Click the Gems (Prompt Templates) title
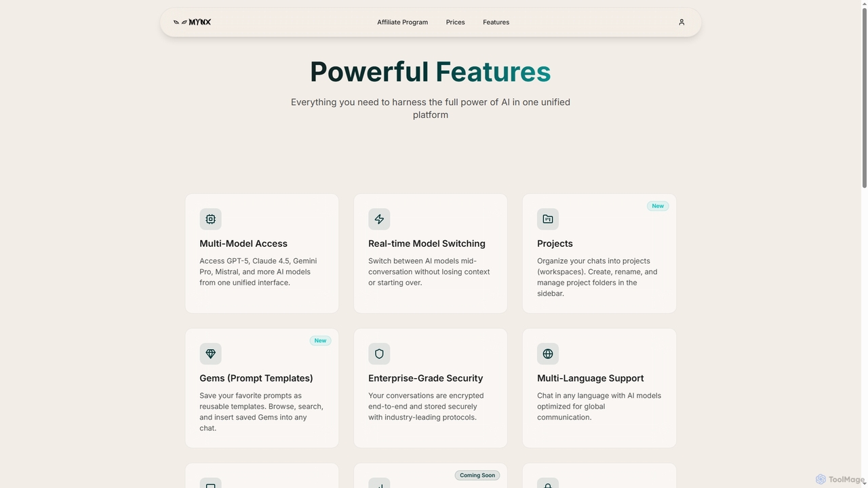The width and height of the screenshot is (868, 488). point(256,378)
